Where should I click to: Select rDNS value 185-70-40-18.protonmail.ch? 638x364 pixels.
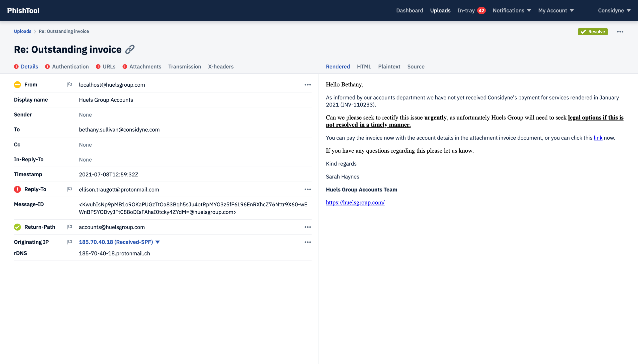(x=114, y=253)
